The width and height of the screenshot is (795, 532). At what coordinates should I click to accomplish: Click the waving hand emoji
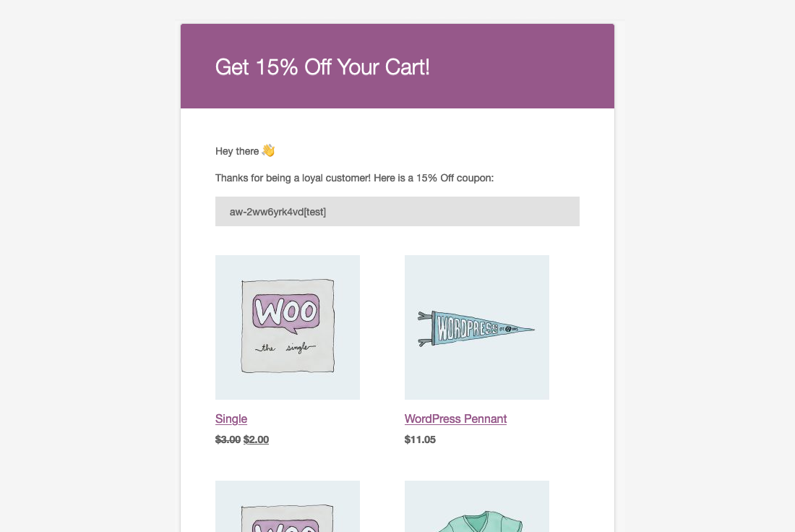[x=268, y=150]
